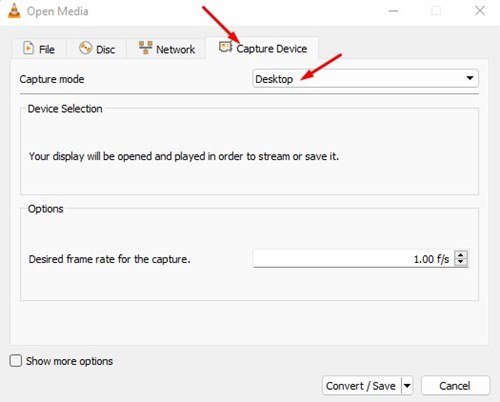Click the Capture Device tab icon

pyautogui.click(x=225, y=47)
